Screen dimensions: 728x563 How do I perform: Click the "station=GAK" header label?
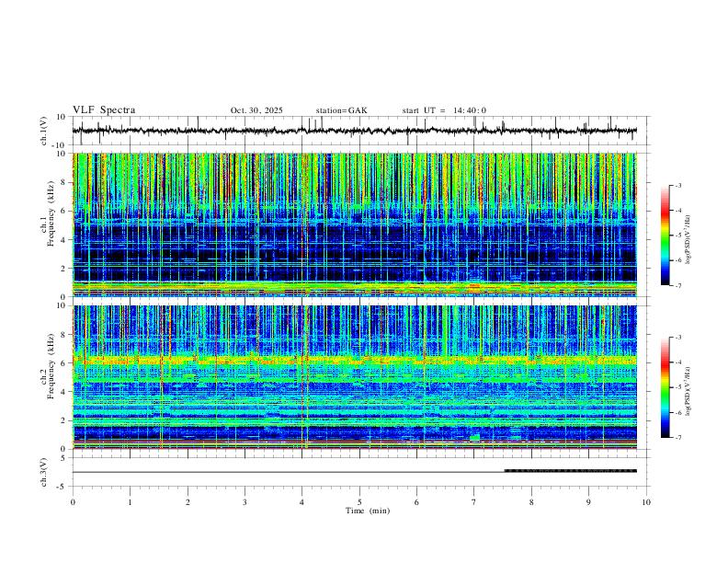pos(341,110)
